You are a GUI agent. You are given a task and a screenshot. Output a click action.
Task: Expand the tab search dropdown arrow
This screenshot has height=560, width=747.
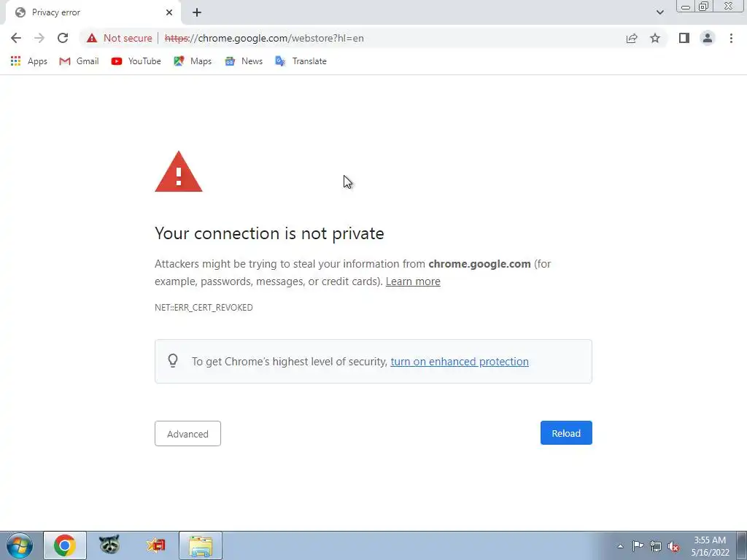(x=659, y=12)
